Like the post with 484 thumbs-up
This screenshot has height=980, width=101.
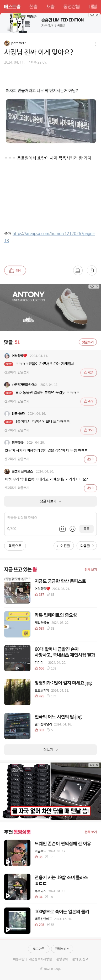15,271
